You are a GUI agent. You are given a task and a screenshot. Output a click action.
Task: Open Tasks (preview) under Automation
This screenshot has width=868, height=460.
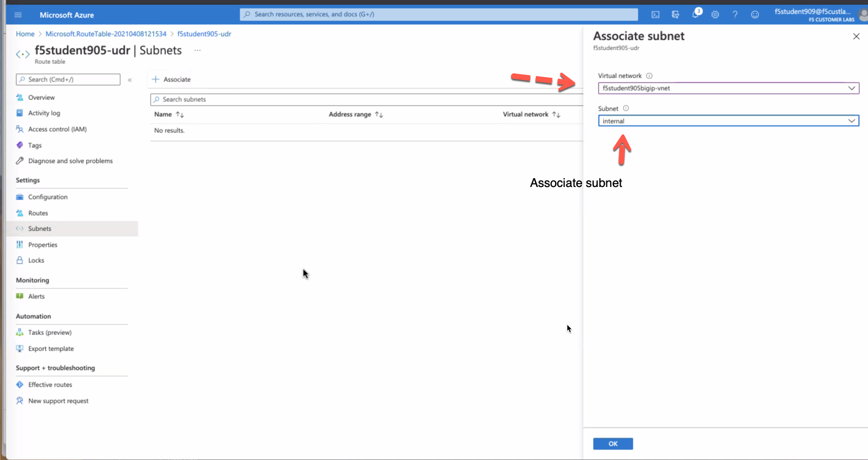pyautogui.click(x=50, y=333)
